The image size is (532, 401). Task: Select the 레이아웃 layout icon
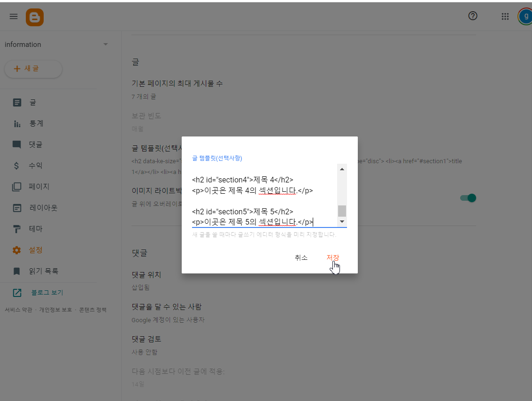tap(16, 207)
